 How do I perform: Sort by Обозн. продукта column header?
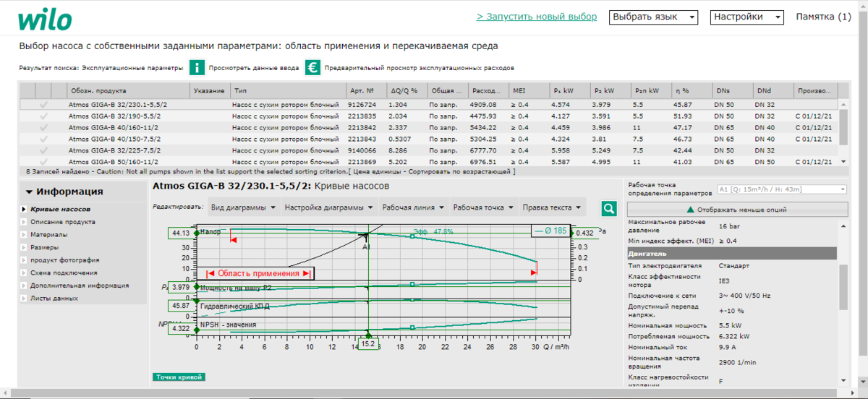point(129,91)
